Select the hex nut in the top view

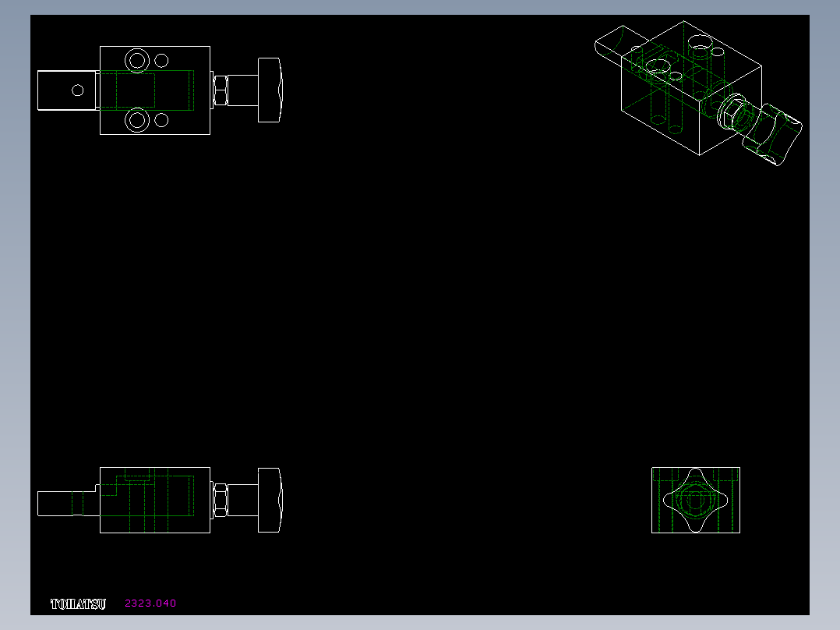click(221, 90)
